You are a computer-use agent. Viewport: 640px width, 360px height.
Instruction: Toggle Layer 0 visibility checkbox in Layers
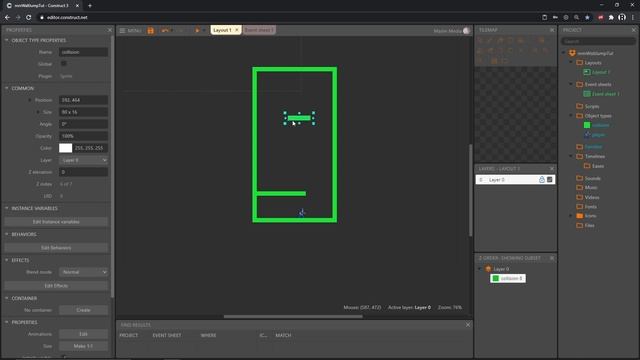pos(549,180)
